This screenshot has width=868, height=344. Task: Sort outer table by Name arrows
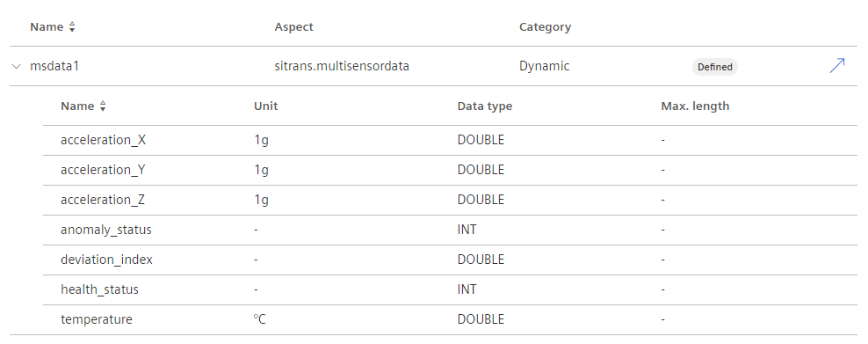pyautogui.click(x=72, y=27)
